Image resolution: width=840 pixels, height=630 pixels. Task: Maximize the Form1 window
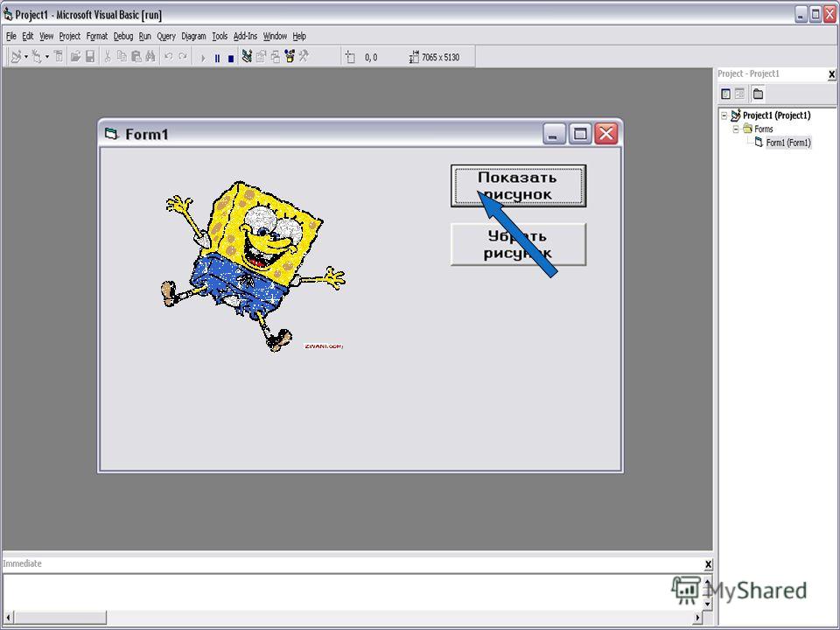pyautogui.click(x=580, y=133)
